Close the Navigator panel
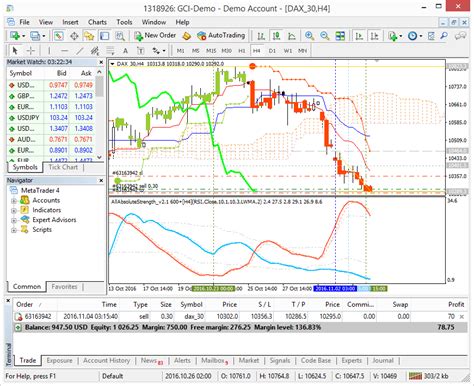Image resolution: width=474 pixels, height=386 pixels. pyautogui.click(x=101, y=180)
